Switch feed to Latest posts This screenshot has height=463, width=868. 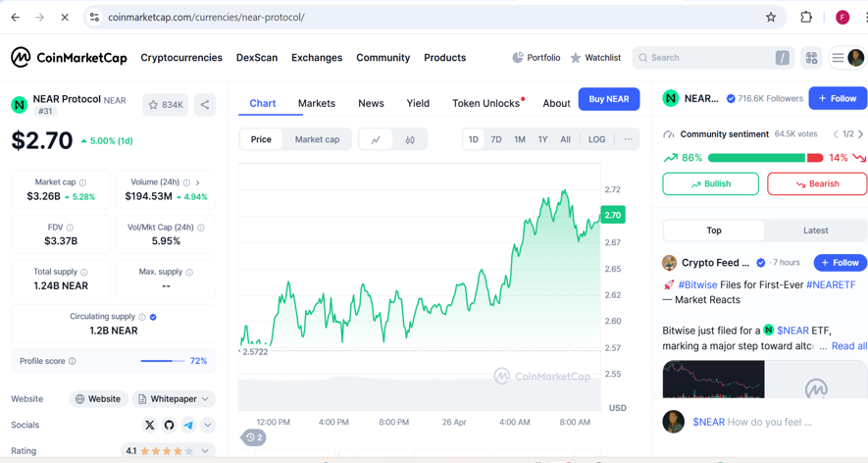[x=815, y=231]
